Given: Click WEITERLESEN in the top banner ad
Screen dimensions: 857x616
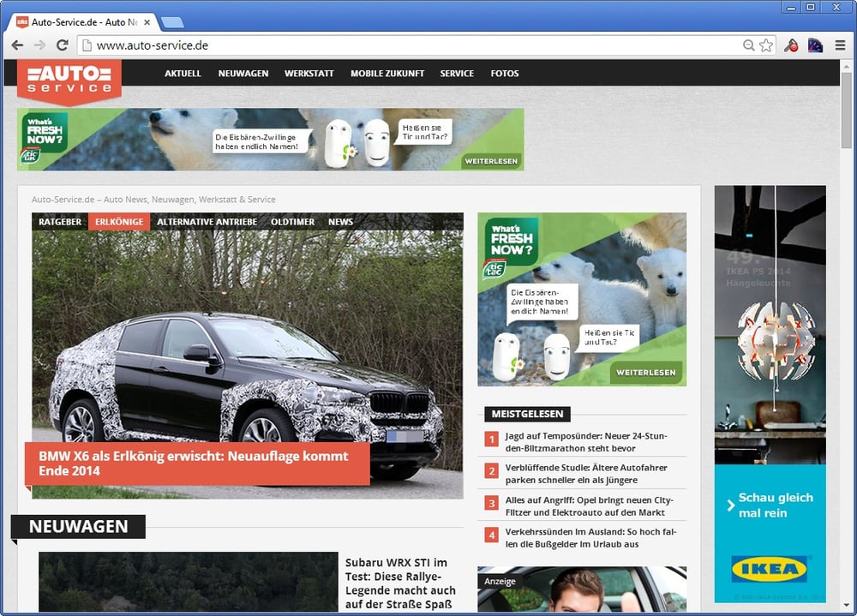Looking at the screenshot, I should [491, 161].
